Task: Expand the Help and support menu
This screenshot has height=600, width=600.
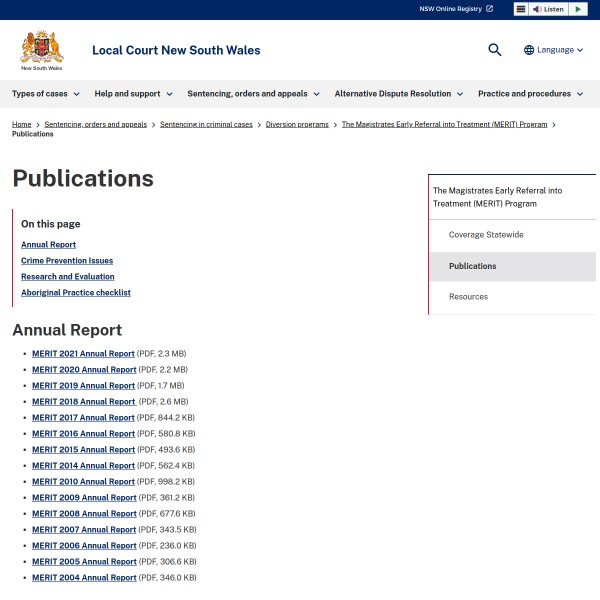Action: [133, 94]
